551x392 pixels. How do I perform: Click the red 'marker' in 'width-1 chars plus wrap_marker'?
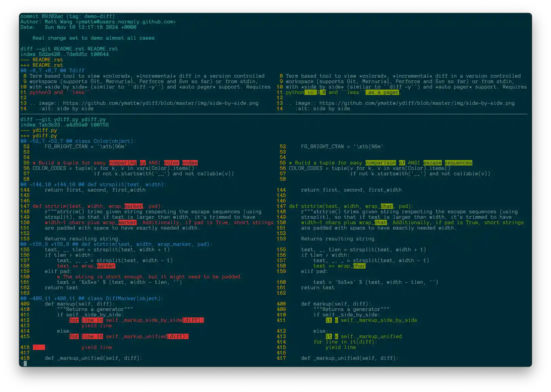click(127, 222)
